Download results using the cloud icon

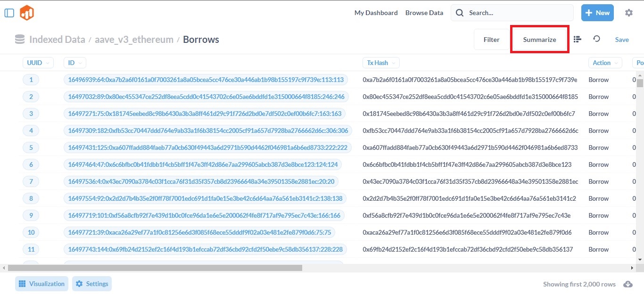coord(627,284)
